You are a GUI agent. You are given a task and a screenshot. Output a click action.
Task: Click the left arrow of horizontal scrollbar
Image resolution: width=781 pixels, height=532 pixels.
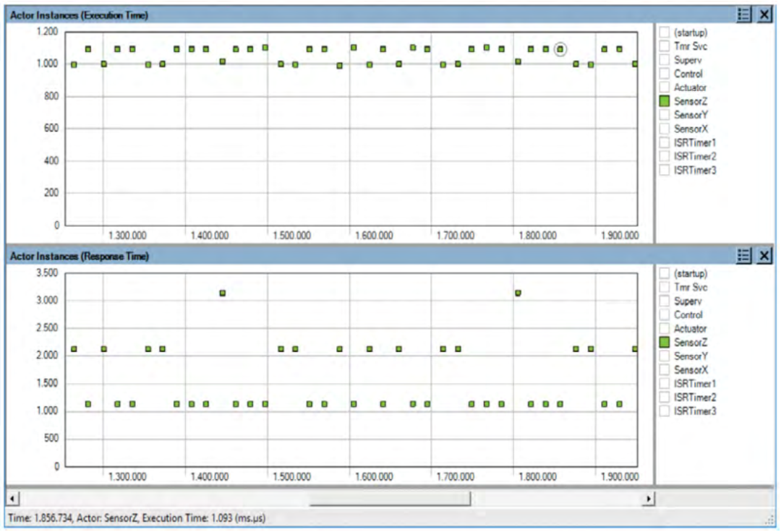(12, 498)
